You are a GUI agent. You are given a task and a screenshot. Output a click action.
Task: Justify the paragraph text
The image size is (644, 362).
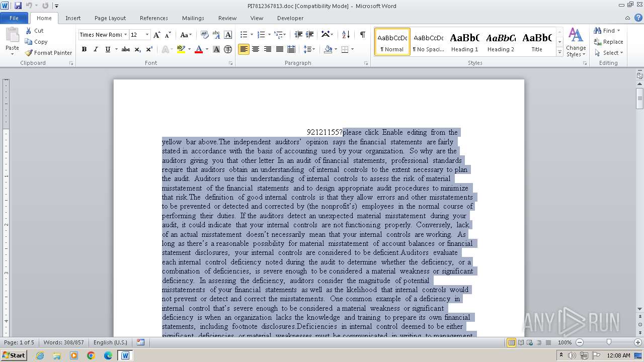[279, 49]
